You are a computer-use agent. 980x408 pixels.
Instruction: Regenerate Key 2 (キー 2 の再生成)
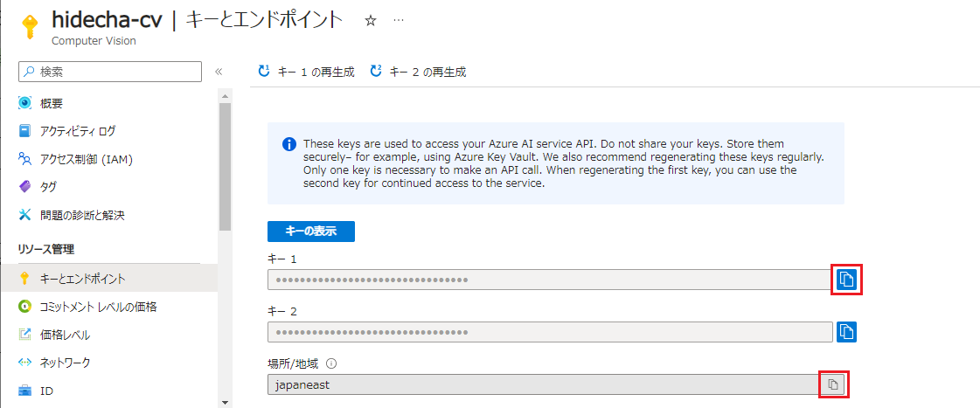pyautogui.click(x=418, y=72)
